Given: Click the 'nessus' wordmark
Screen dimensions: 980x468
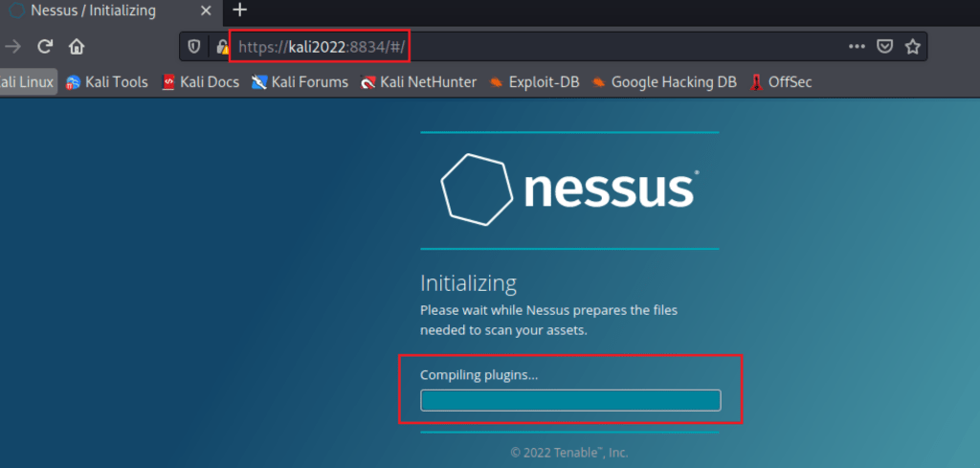Looking at the screenshot, I should [611, 188].
